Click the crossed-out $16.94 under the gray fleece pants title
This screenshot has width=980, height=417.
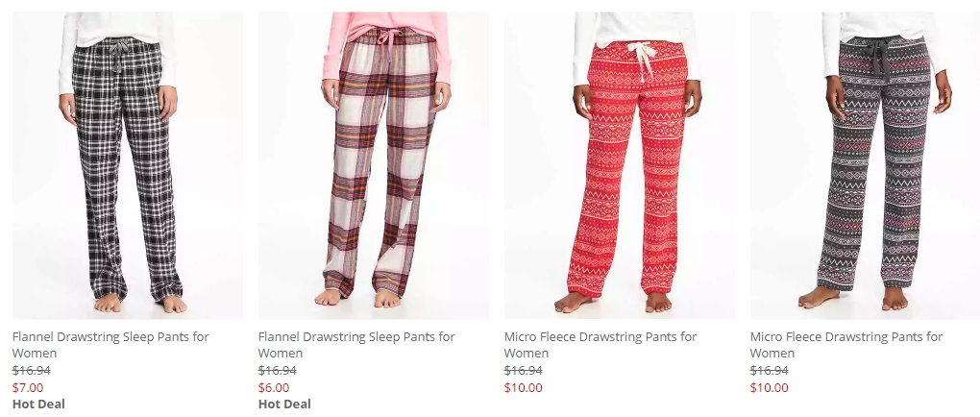[770, 371]
